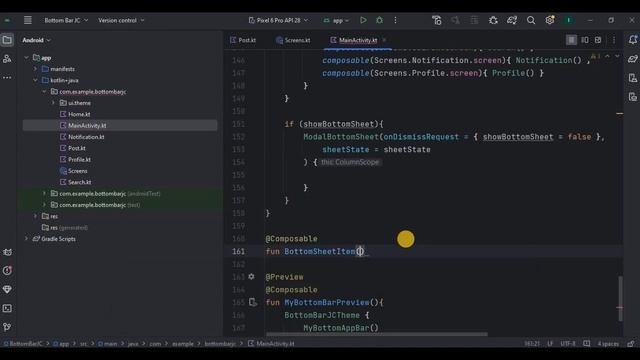640x360 pixels.
Task: Click the UTF-8 encoding indicator
Action: click(568, 344)
